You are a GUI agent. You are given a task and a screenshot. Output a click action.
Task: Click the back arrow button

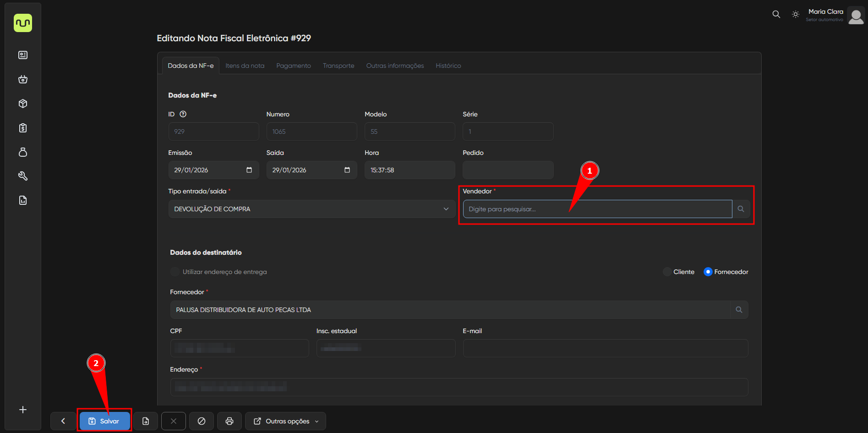[63, 421]
